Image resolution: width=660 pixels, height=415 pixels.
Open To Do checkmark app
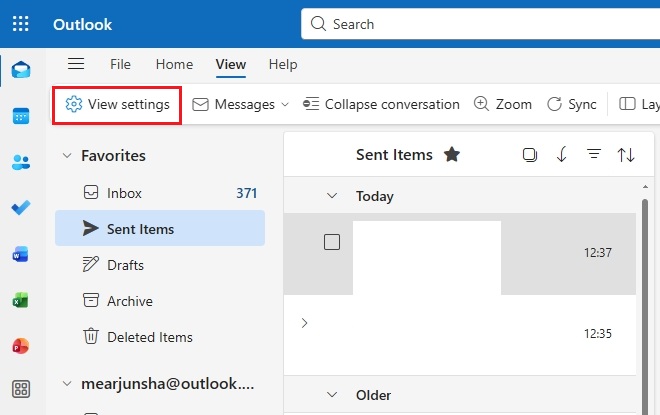pyautogui.click(x=21, y=208)
